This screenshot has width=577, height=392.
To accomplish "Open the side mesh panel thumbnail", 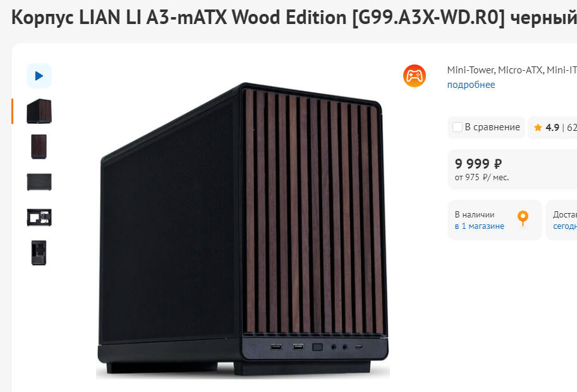I will point(39,182).
